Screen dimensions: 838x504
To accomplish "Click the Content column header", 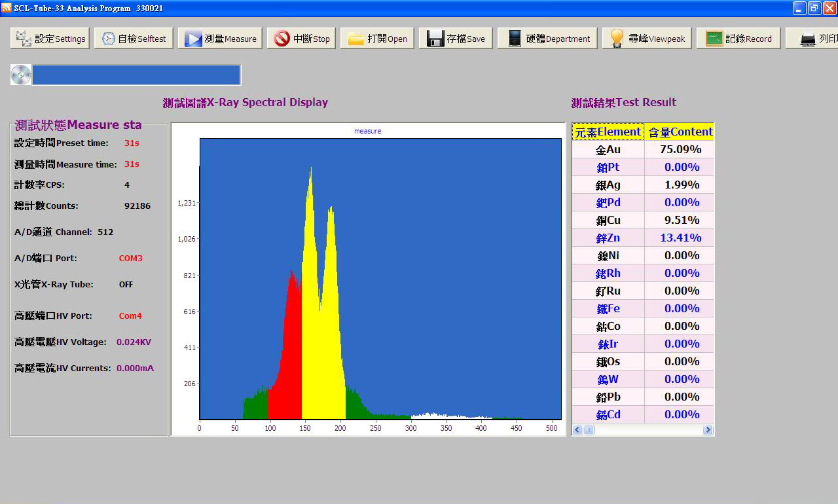I will click(x=680, y=132).
